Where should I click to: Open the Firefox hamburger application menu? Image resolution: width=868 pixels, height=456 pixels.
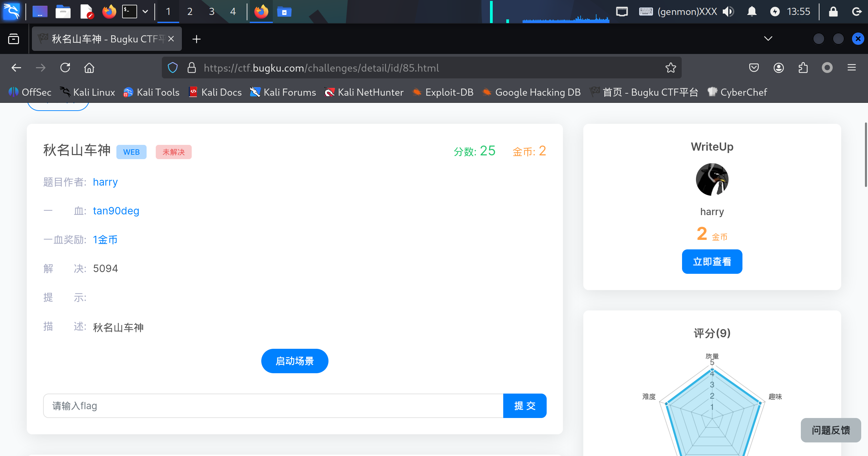[851, 68]
